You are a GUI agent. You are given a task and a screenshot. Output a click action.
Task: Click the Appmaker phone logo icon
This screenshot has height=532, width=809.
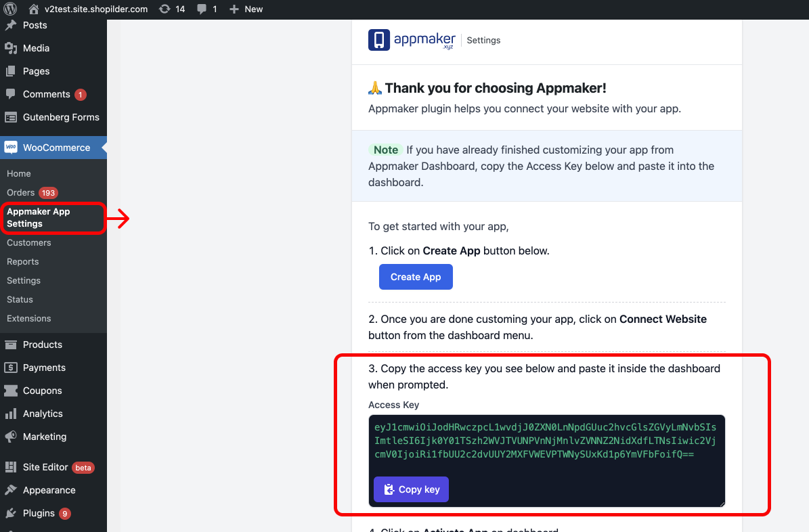click(379, 40)
